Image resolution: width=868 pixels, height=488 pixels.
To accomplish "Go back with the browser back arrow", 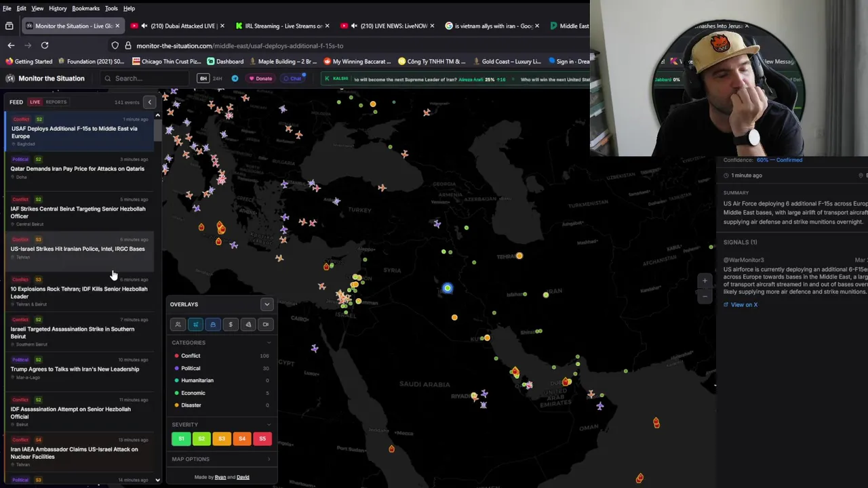I will pyautogui.click(x=11, y=45).
